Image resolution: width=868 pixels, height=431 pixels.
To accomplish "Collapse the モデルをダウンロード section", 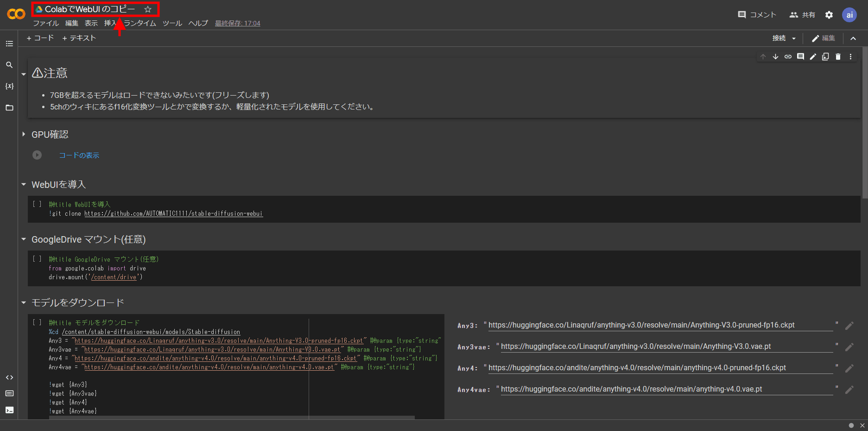I will [x=24, y=303].
